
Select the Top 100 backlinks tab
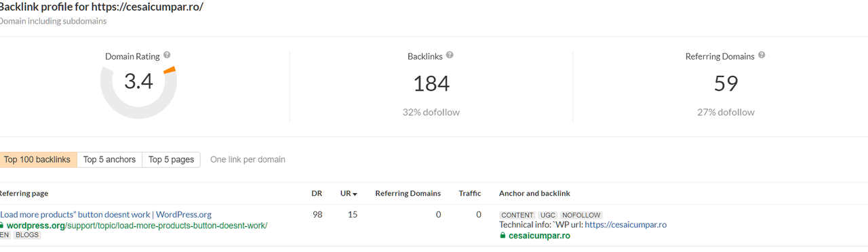[38, 160]
